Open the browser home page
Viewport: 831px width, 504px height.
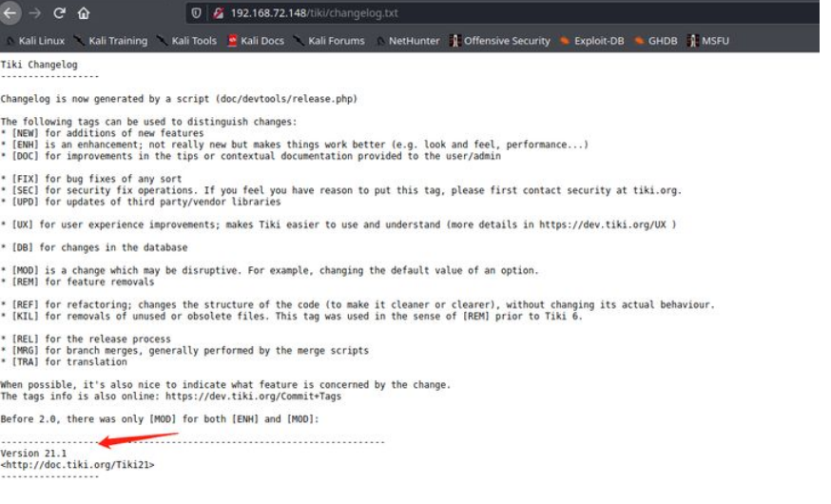(84, 13)
